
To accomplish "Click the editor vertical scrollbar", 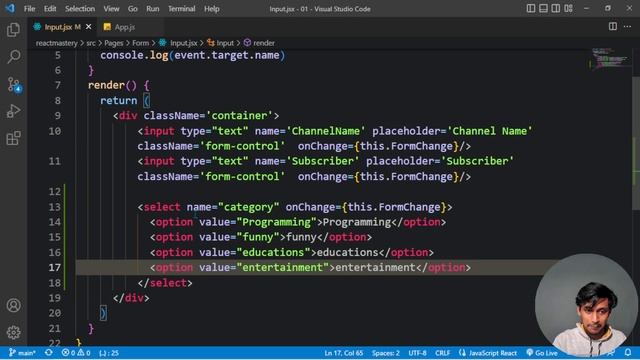I will click(x=636, y=143).
